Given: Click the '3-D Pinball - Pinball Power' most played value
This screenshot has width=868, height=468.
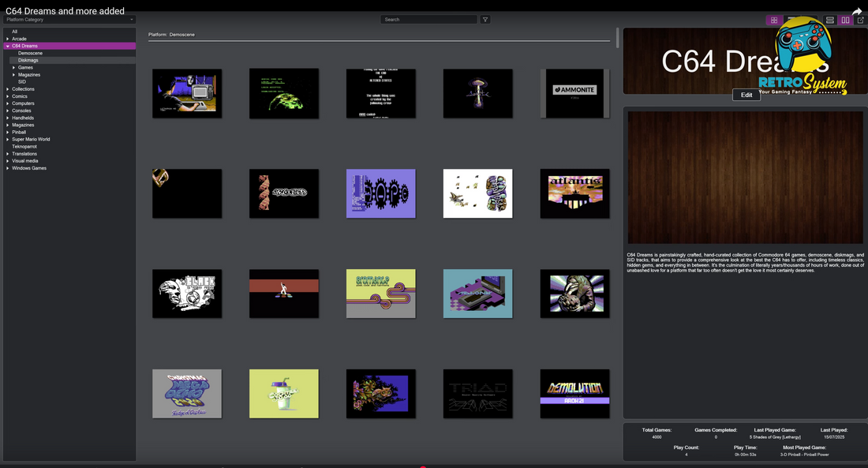Looking at the screenshot, I should [x=804, y=455].
